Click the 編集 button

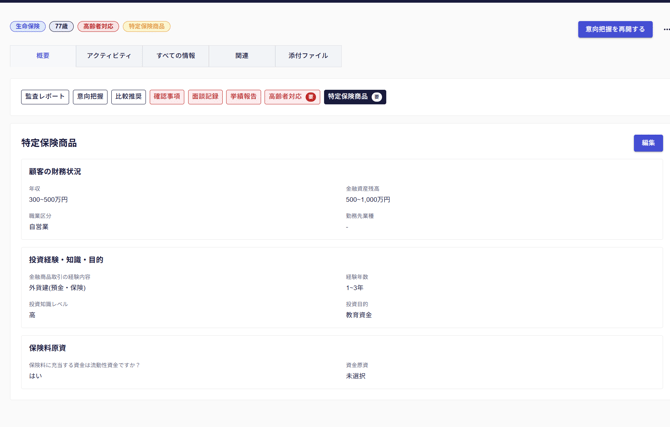(x=647, y=143)
